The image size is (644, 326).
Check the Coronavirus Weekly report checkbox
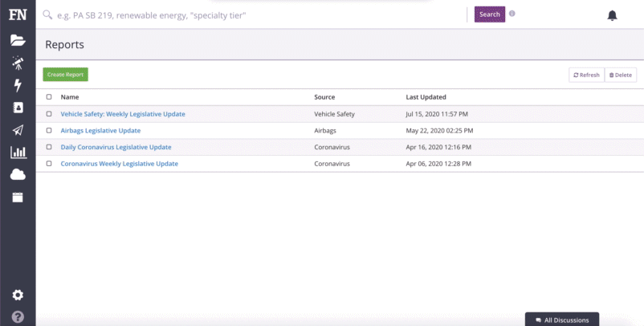pos(49,163)
